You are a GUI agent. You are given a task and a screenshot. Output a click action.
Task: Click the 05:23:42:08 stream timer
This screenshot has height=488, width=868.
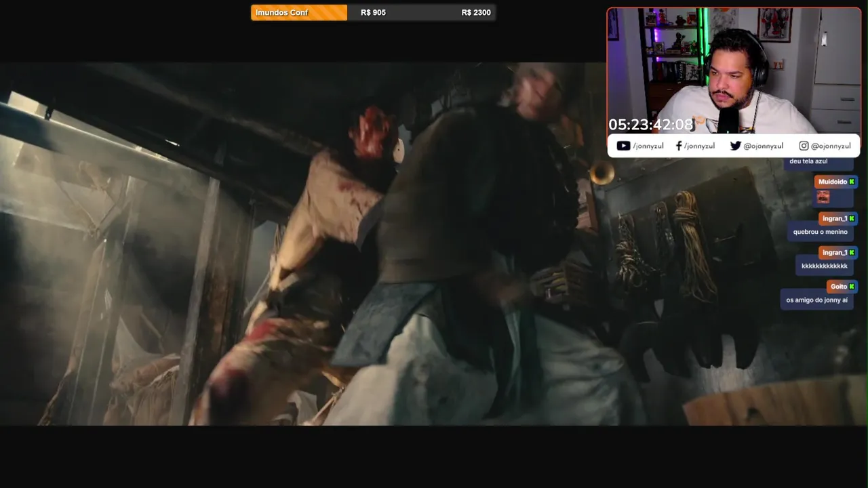651,125
